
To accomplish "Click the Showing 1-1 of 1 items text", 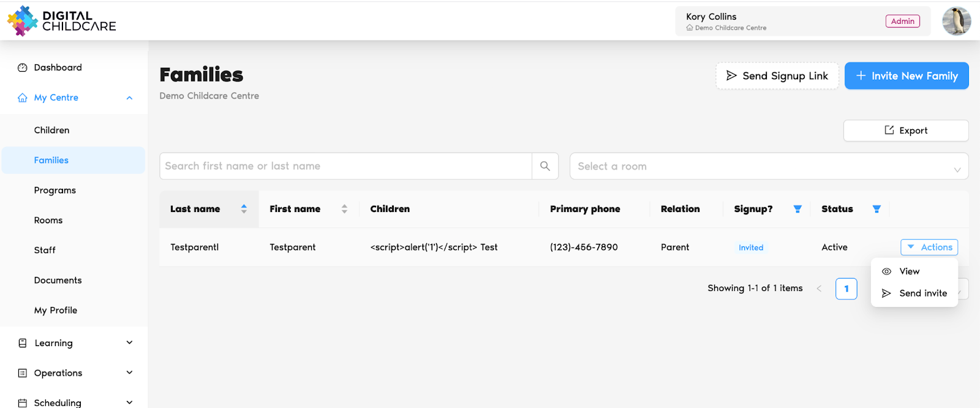I will (x=755, y=288).
